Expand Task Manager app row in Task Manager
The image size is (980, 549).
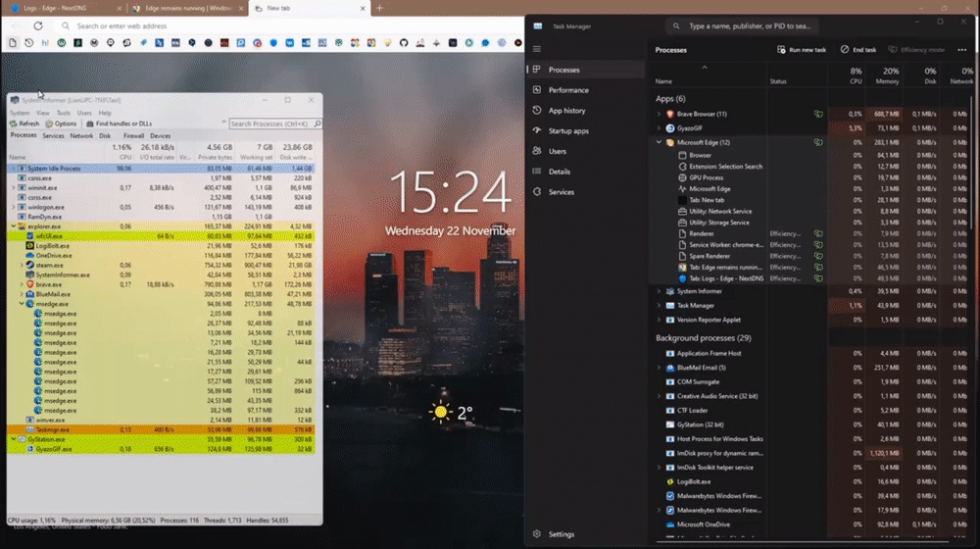pyautogui.click(x=659, y=306)
